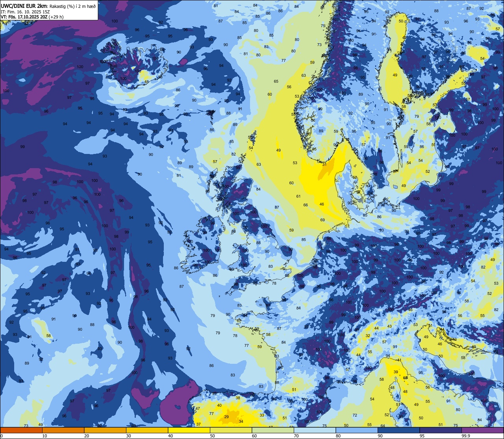
Task: Click the '34' humidity value in Spain
Action: pos(241,422)
